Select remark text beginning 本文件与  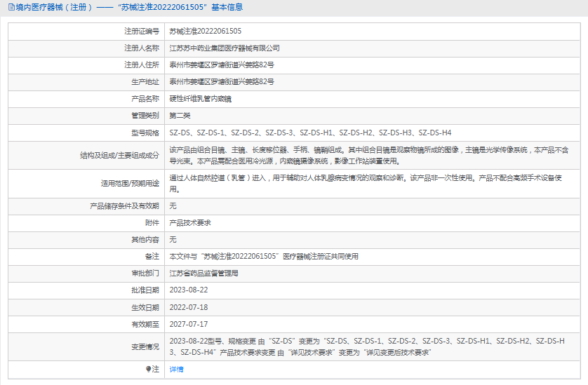click(x=264, y=257)
